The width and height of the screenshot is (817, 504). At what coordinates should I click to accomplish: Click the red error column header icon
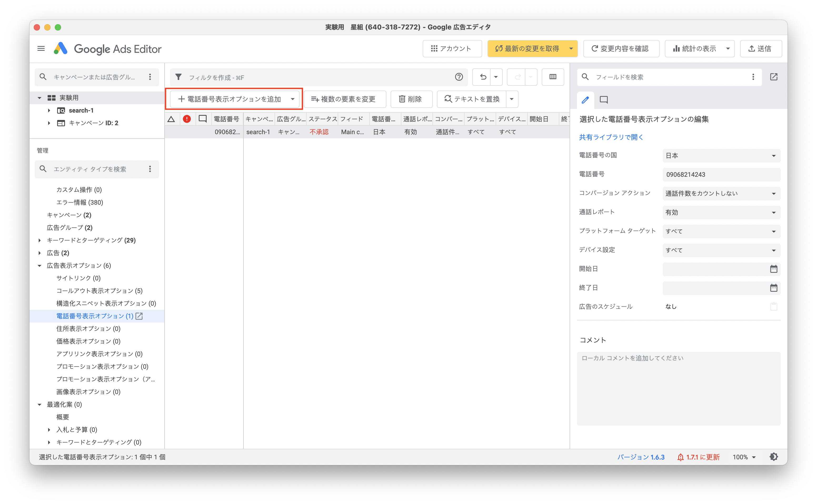[187, 119]
